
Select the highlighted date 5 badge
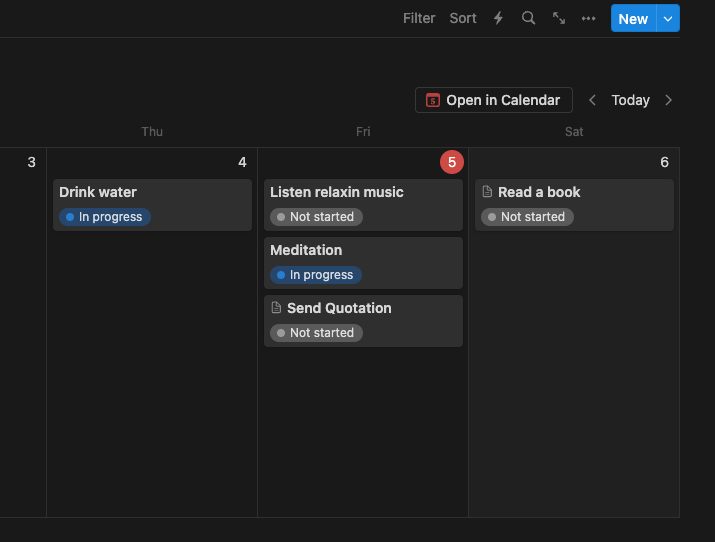(452, 162)
